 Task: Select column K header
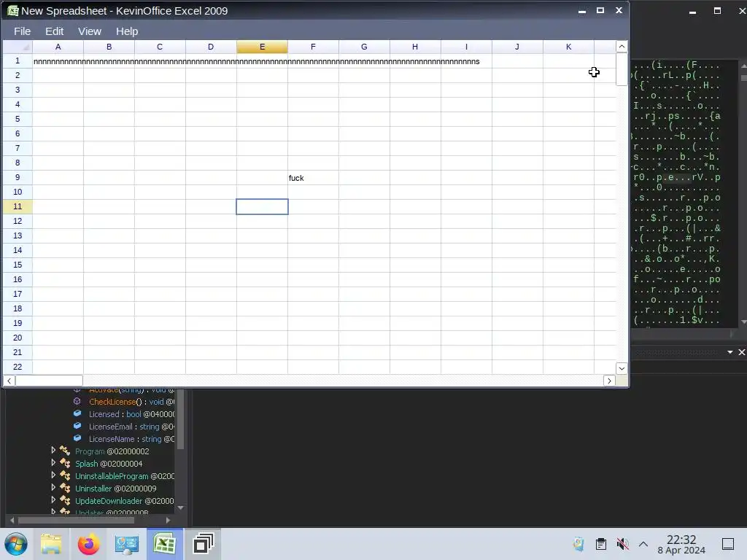568,47
